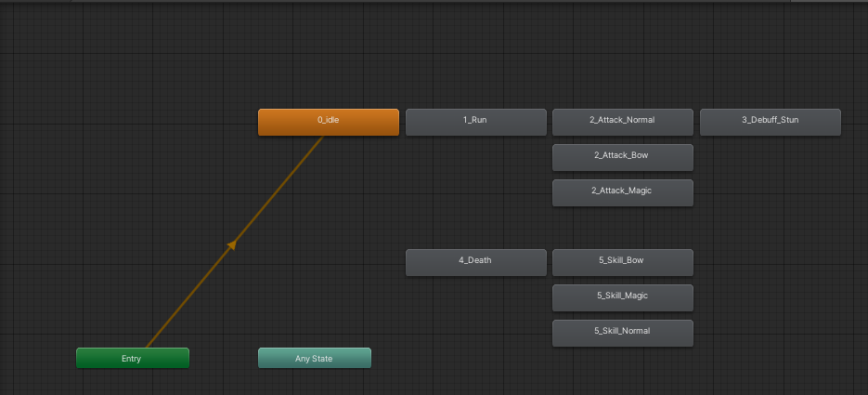The image size is (868, 395).
Task: Select the green Entry node
Action: [x=133, y=358]
